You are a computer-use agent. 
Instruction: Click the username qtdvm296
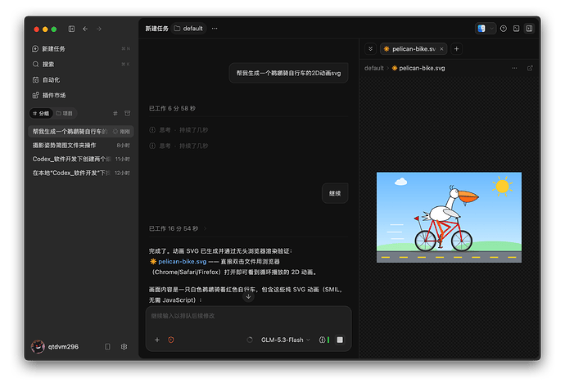click(63, 347)
